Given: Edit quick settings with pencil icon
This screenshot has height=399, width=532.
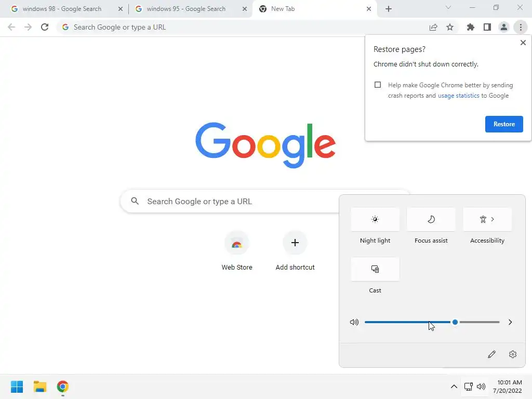Looking at the screenshot, I should [491, 354].
